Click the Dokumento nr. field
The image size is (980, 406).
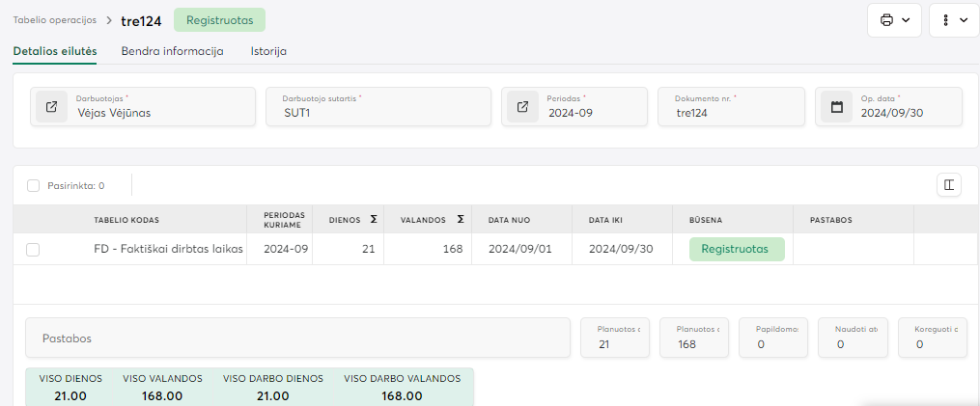730,107
